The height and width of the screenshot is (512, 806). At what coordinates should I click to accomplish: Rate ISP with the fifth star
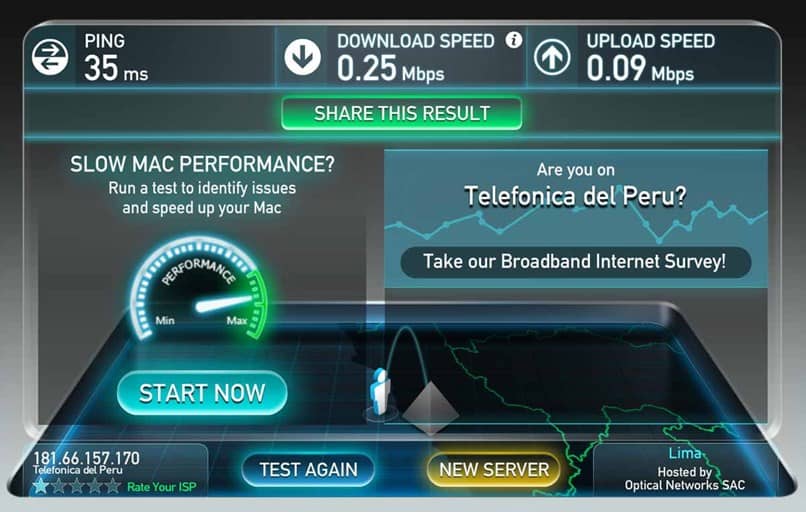113,486
